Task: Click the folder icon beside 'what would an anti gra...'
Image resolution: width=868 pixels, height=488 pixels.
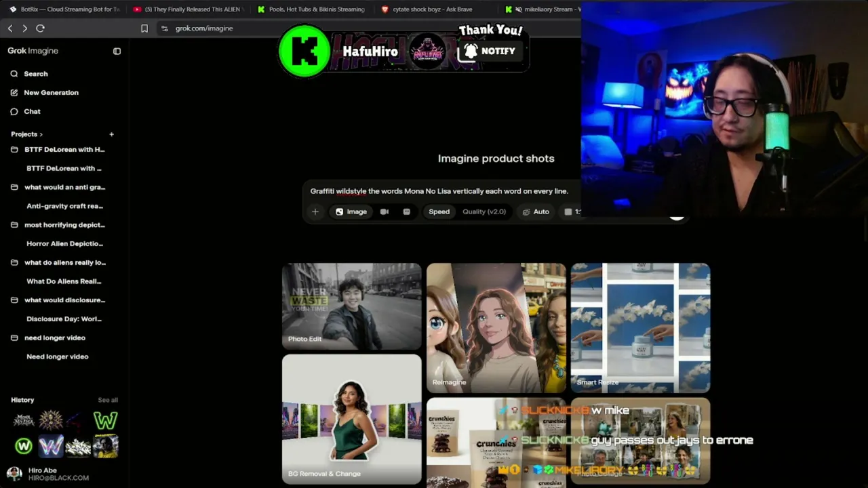Action: tap(14, 187)
